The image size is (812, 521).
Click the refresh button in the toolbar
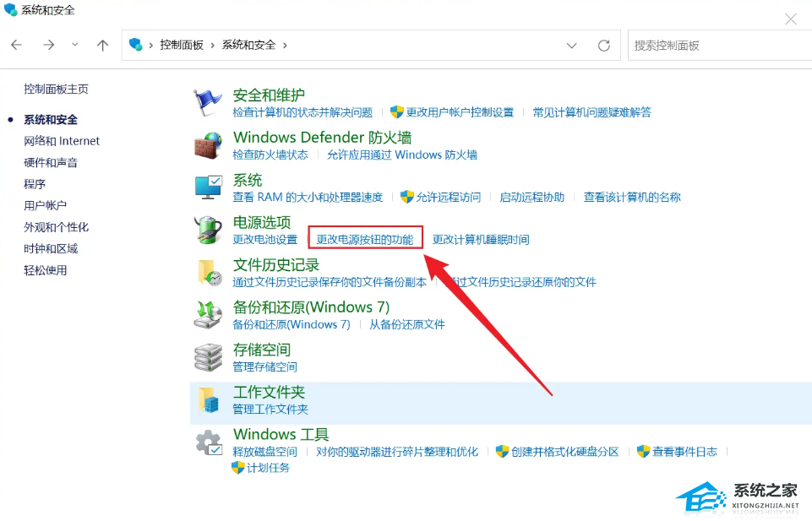(603, 45)
